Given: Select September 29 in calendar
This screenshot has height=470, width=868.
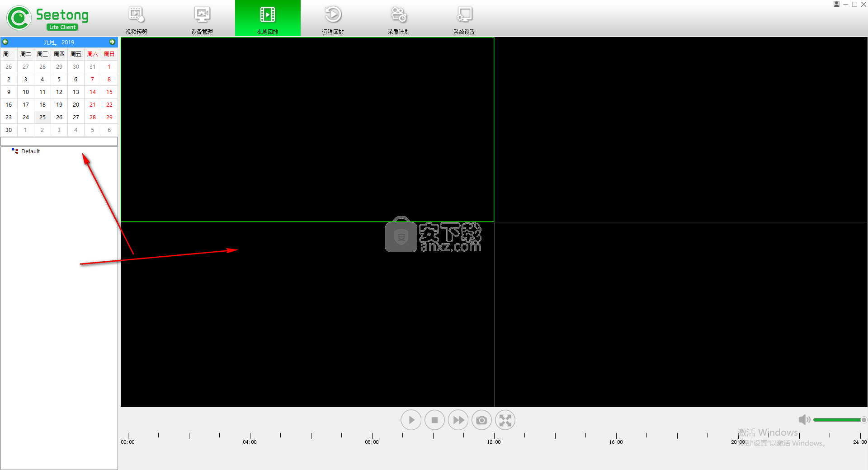Looking at the screenshot, I should pos(109,117).
